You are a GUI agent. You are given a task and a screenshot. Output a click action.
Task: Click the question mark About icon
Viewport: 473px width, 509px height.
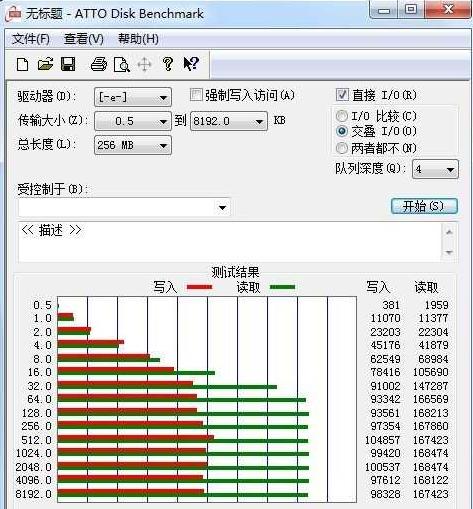(168, 64)
